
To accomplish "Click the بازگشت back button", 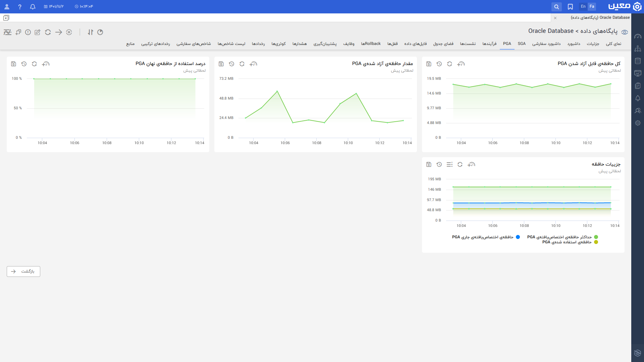I will (23, 271).
